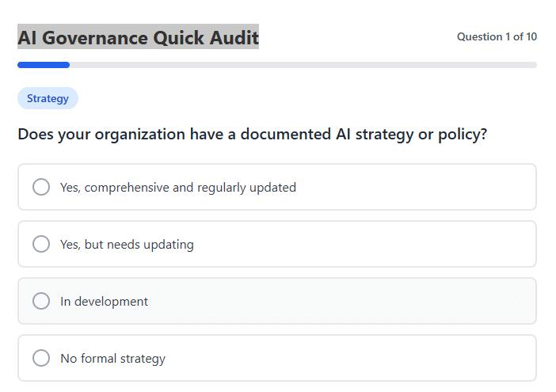Click the "In development" answer text

coord(104,302)
